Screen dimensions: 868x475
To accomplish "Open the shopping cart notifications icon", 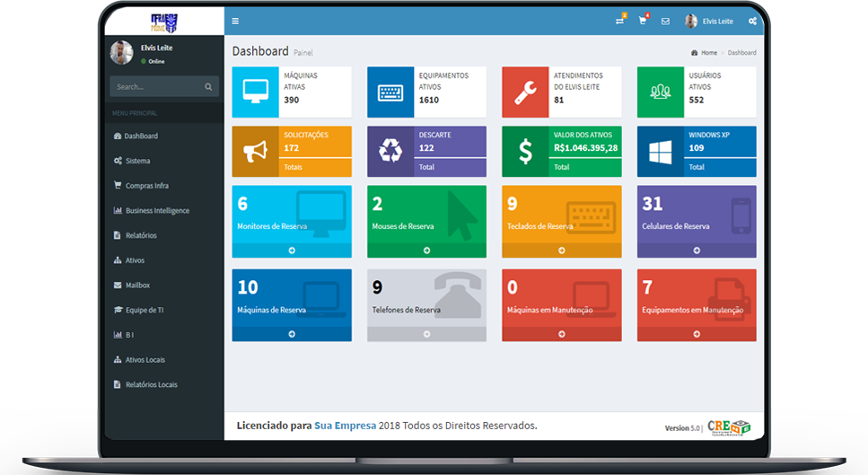I will (x=642, y=21).
